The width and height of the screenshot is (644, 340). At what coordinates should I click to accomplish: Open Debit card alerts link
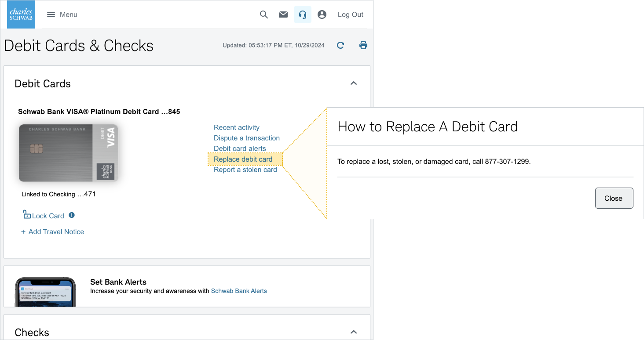(x=240, y=148)
